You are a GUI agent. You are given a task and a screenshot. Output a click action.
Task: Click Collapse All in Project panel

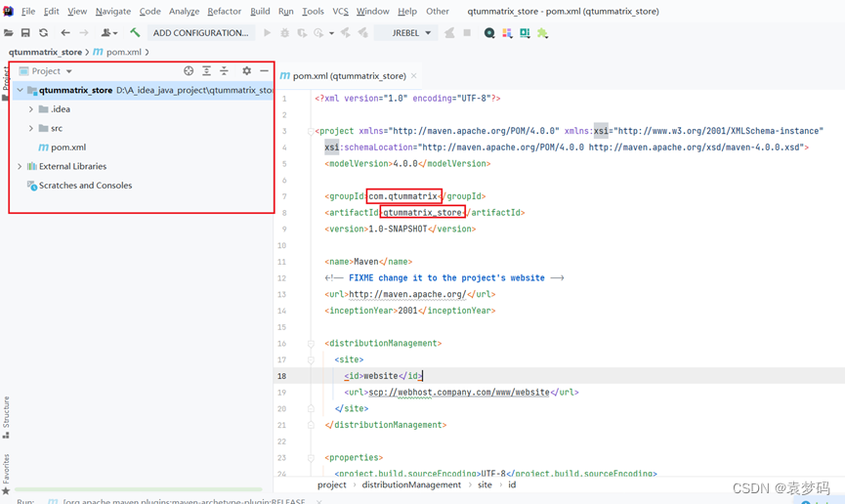click(x=224, y=71)
